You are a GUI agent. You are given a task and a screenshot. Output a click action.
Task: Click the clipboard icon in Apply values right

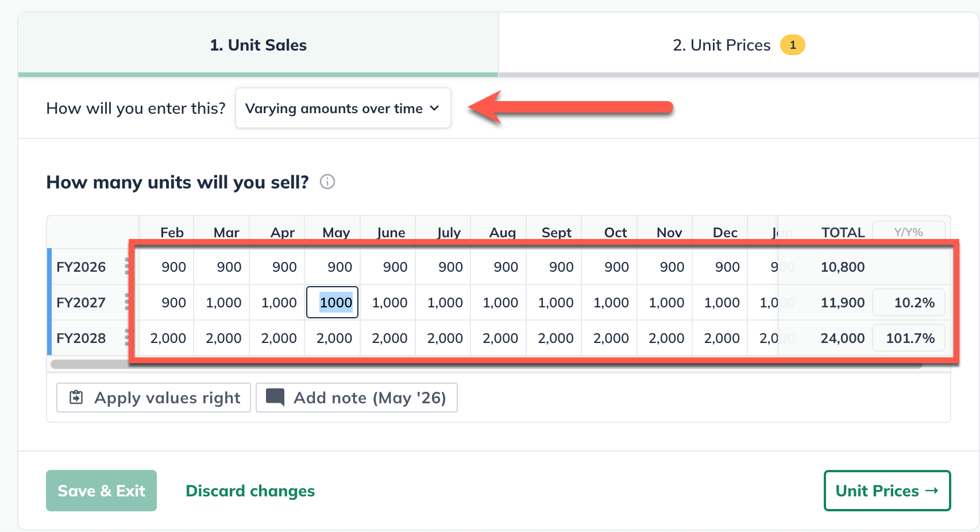click(x=76, y=398)
